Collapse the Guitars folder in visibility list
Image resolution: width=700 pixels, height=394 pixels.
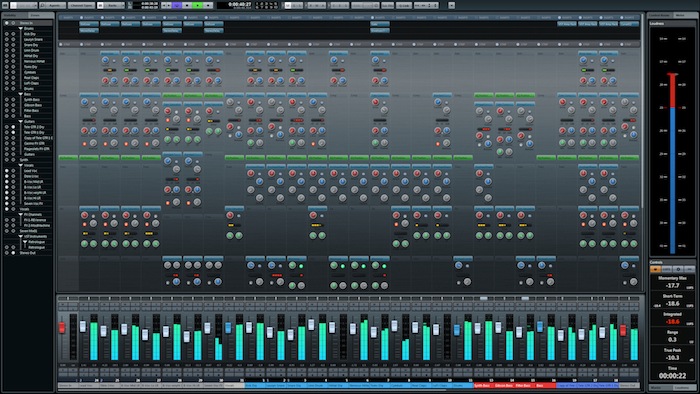pyautogui.click(x=21, y=121)
